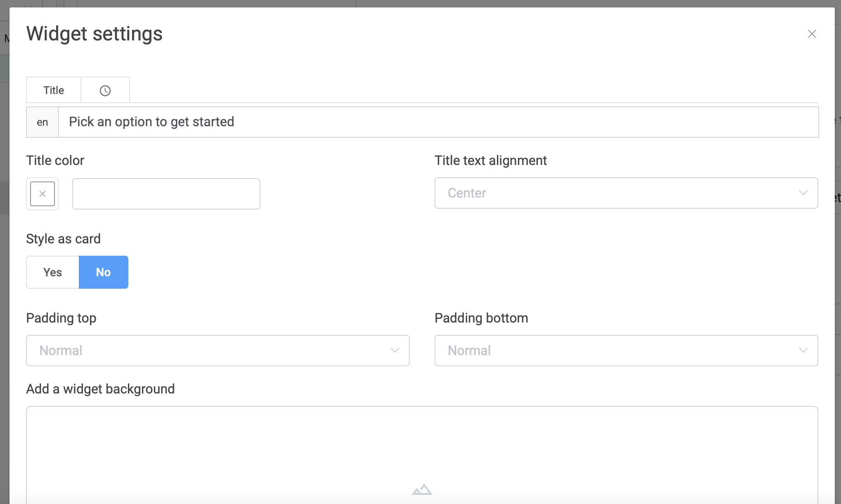Click the Title color swatch box
Screen dimensions: 841x504
[x=43, y=194]
